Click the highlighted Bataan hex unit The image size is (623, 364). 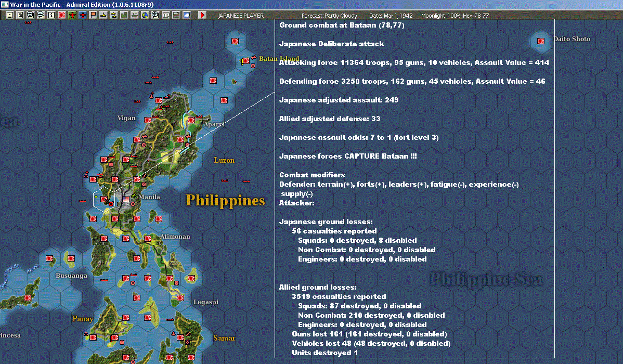coord(104,199)
